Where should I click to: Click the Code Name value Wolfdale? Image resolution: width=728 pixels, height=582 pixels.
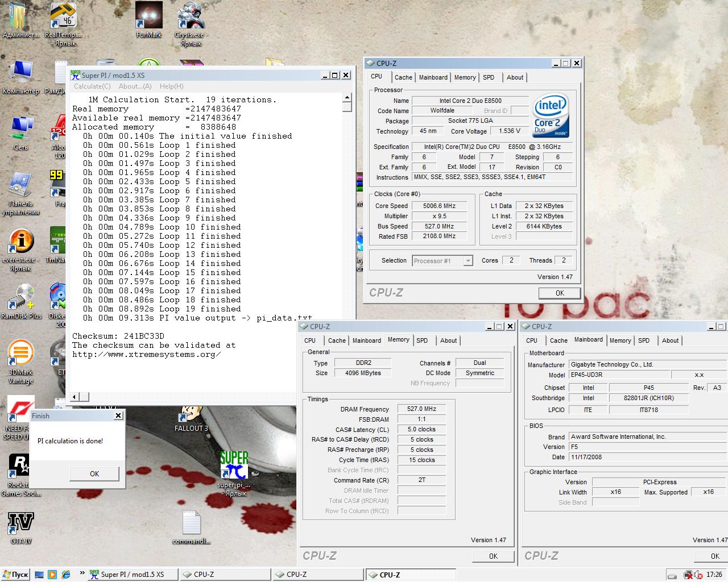pos(442,110)
